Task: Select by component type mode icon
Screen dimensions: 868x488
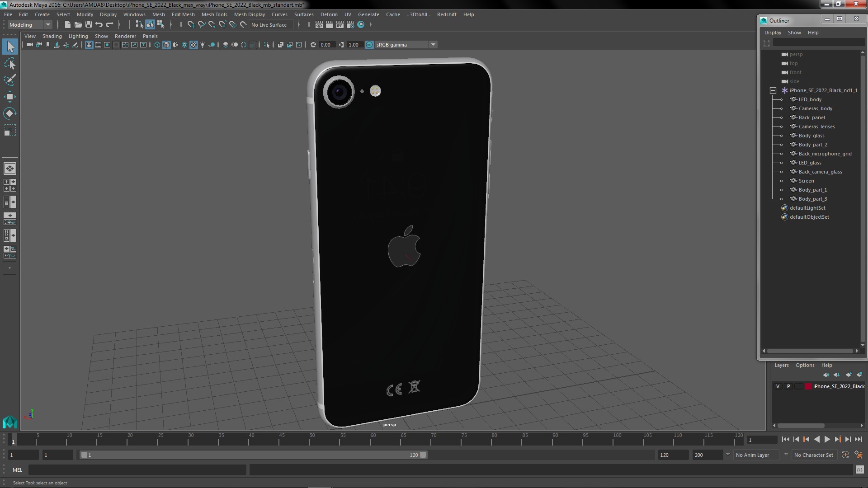Action: click(x=160, y=25)
